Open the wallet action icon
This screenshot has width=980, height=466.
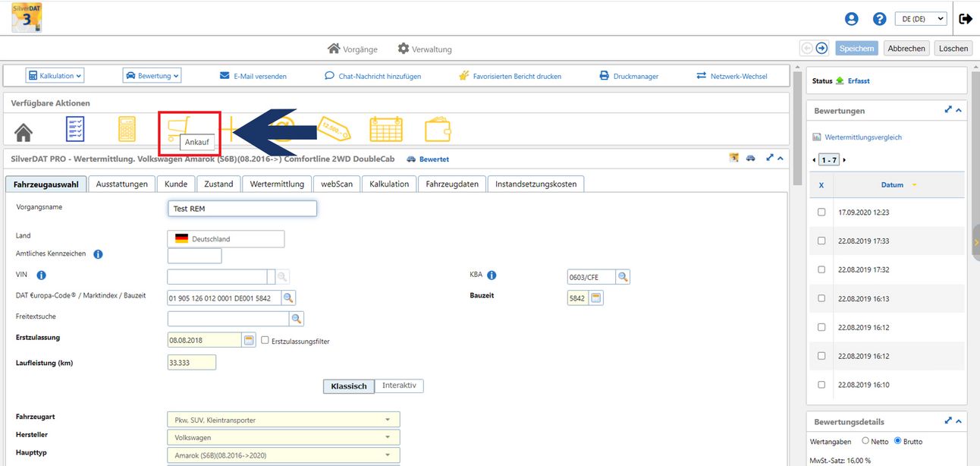(x=438, y=130)
